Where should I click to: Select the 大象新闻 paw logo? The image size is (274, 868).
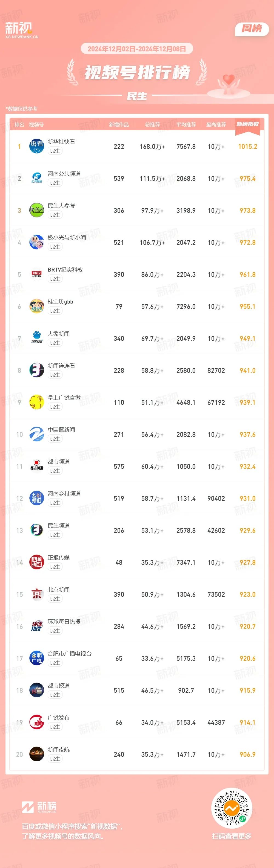tap(36, 338)
